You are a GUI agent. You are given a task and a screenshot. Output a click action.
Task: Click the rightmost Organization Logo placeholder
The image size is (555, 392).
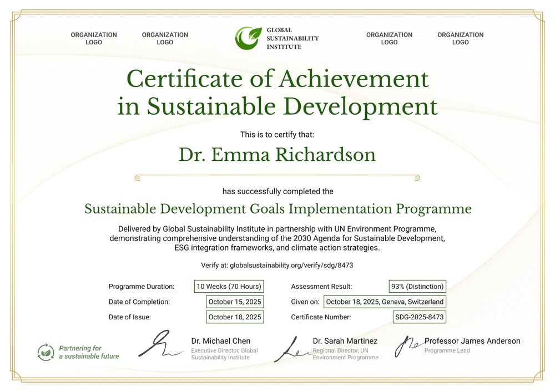click(x=460, y=38)
